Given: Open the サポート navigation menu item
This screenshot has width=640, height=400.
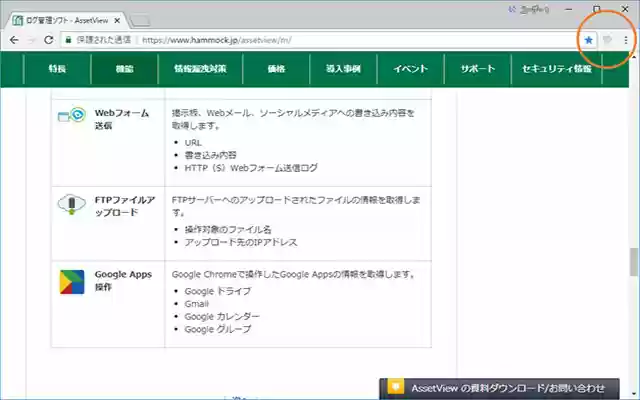Looking at the screenshot, I should click(478, 69).
